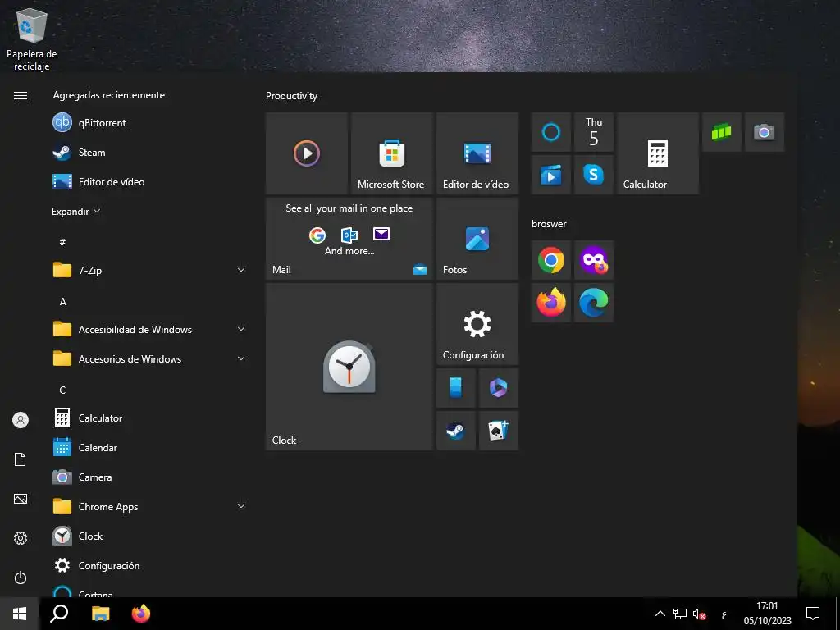
Task: Open the Cortana tile
Action: point(550,132)
